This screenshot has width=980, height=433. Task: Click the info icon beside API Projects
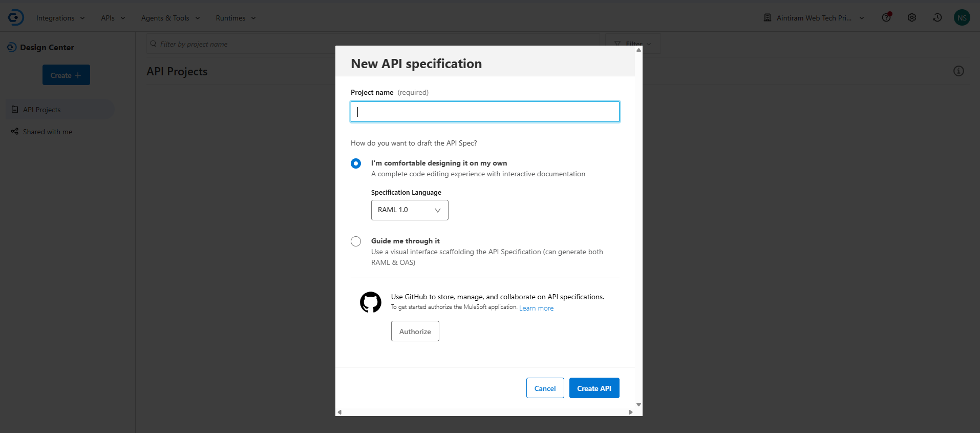(x=958, y=71)
